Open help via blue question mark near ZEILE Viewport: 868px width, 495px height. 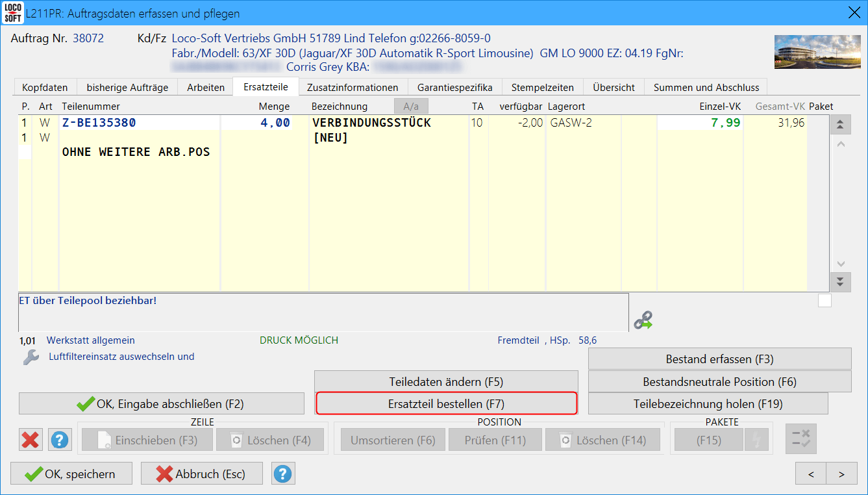pos(60,440)
